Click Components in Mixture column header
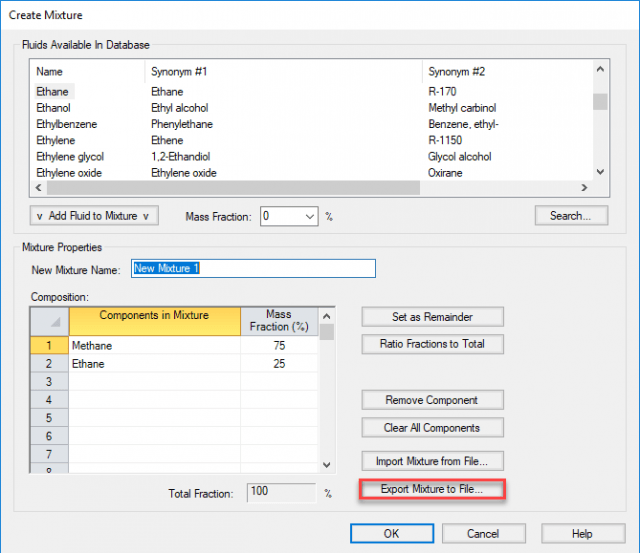Image resolution: width=640 pixels, height=553 pixels. coord(155,321)
